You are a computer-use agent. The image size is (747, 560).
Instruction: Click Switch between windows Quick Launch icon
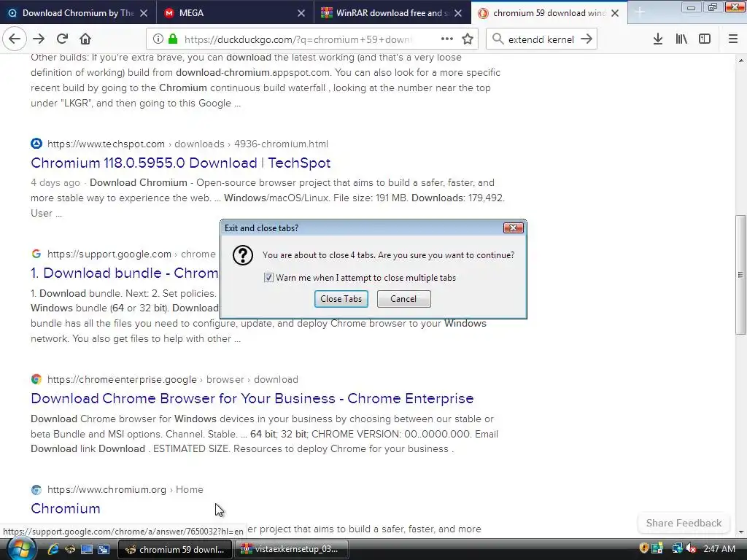pyautogui.click(x=104, y=549)
